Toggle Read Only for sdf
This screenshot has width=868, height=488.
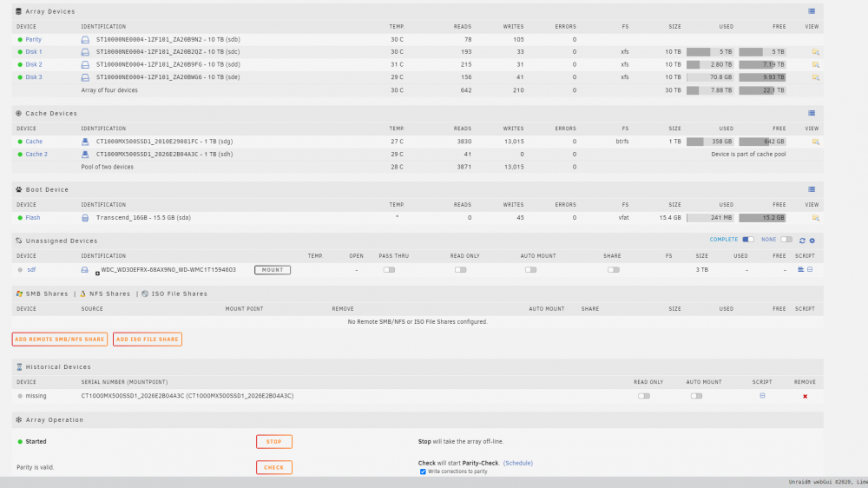pos(461,270)
